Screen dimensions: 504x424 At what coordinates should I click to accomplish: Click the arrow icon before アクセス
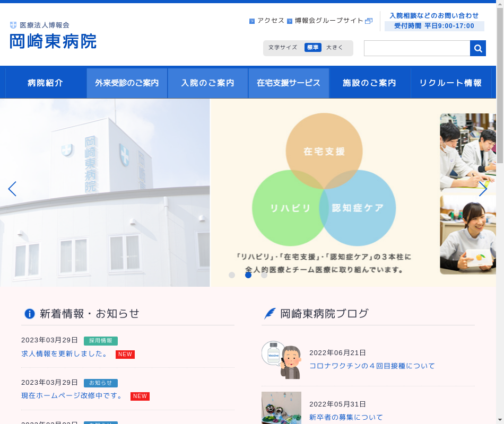[252, 21]
